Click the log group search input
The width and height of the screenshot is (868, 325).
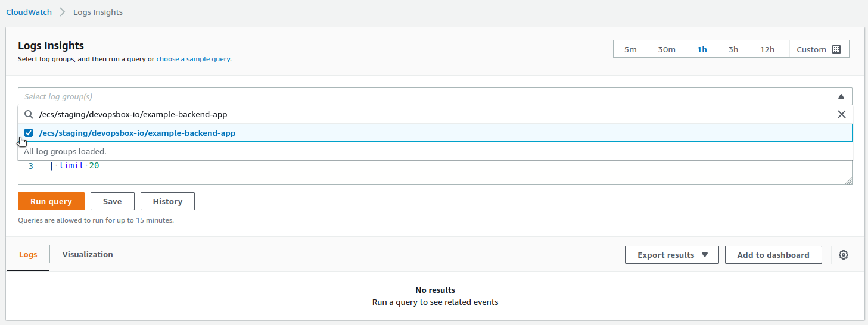(435, 114)
